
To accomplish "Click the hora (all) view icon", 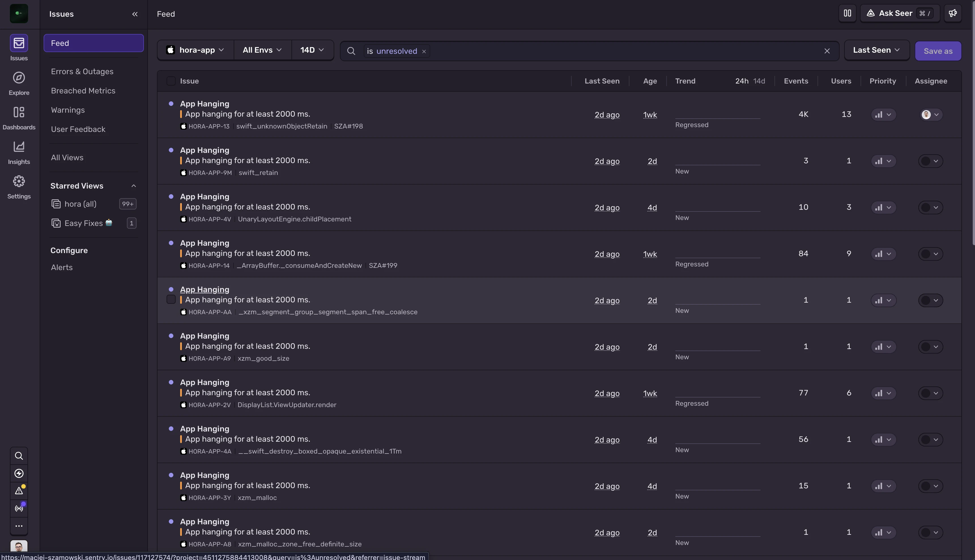I will [x=56, y=204].
